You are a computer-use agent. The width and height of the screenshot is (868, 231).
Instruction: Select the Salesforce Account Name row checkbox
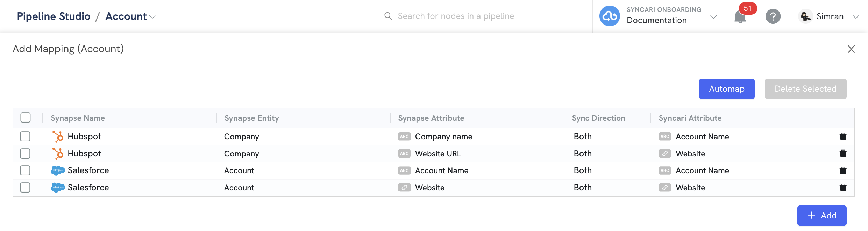(25, 170)
